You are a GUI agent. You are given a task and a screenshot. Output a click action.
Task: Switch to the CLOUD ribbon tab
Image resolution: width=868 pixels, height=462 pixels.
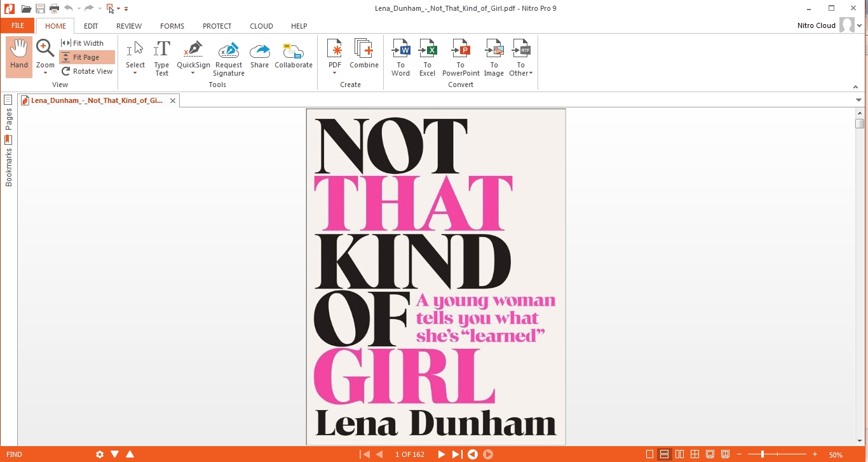(x=261, y=26)
